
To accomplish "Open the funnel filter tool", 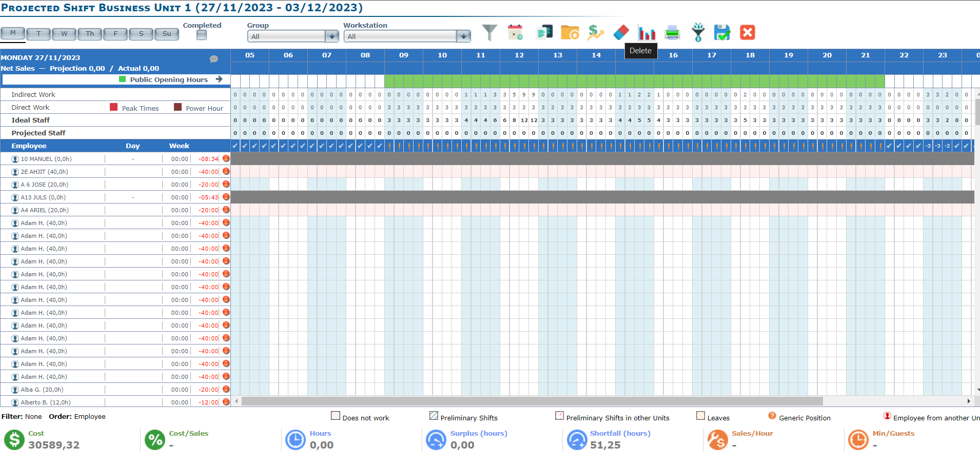I will pyautogui.click(x=489, y=33).
